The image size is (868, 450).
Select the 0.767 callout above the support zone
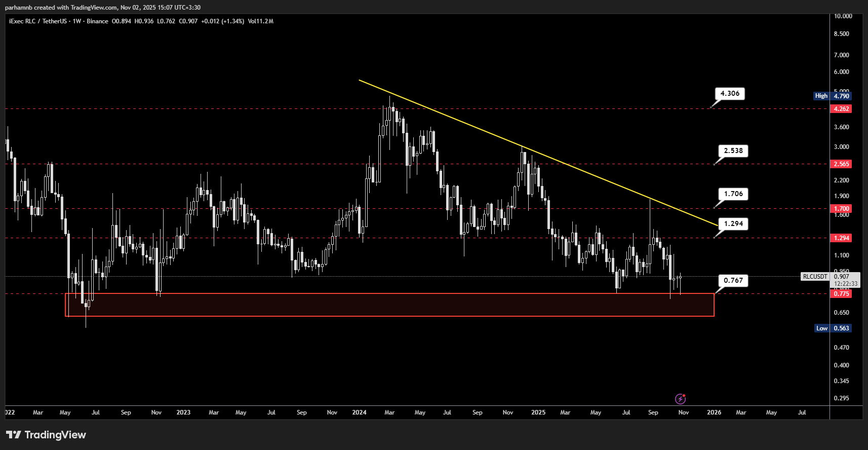pyautogui.click(x=733, y=280)
